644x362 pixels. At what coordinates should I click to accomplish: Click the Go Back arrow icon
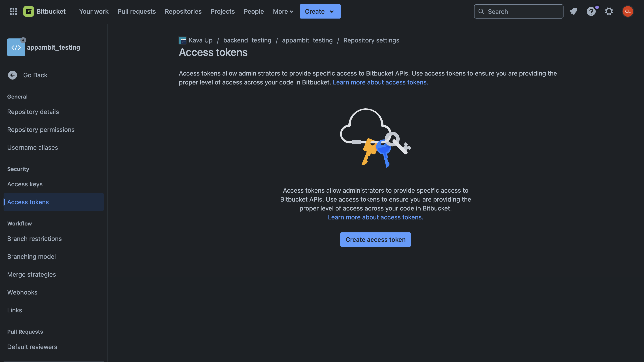tap(12, 75)
